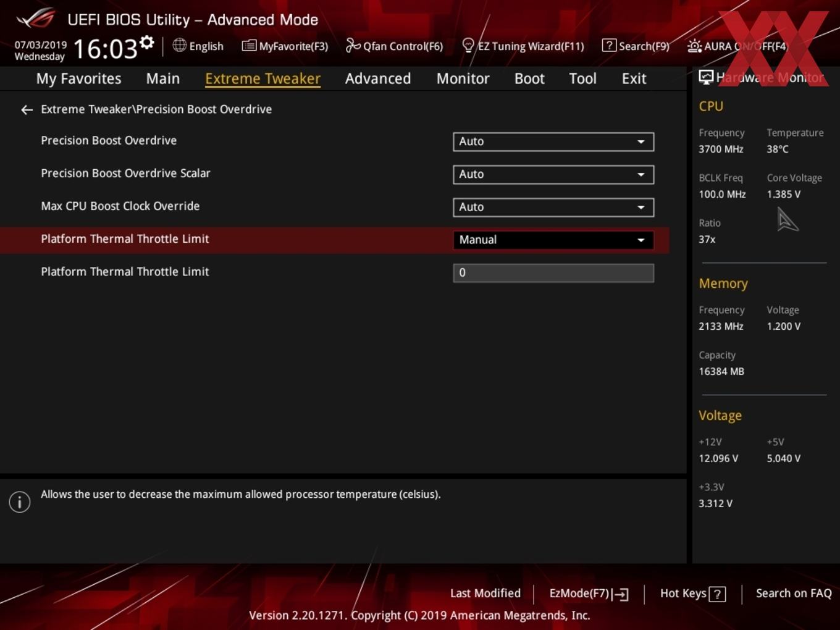The width and height of the screenshot is (840, 630).
Task: Click the language label English
Action: (x=206, y=46)
